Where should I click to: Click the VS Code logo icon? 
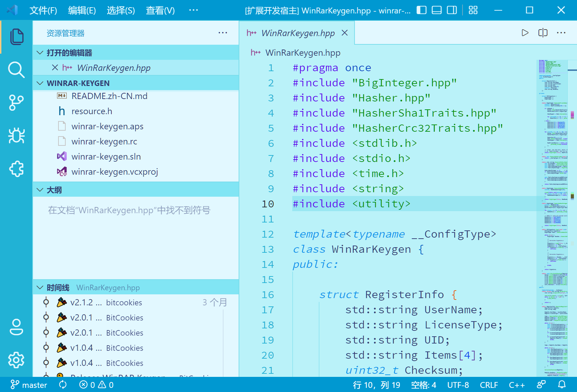pos(12,10)
